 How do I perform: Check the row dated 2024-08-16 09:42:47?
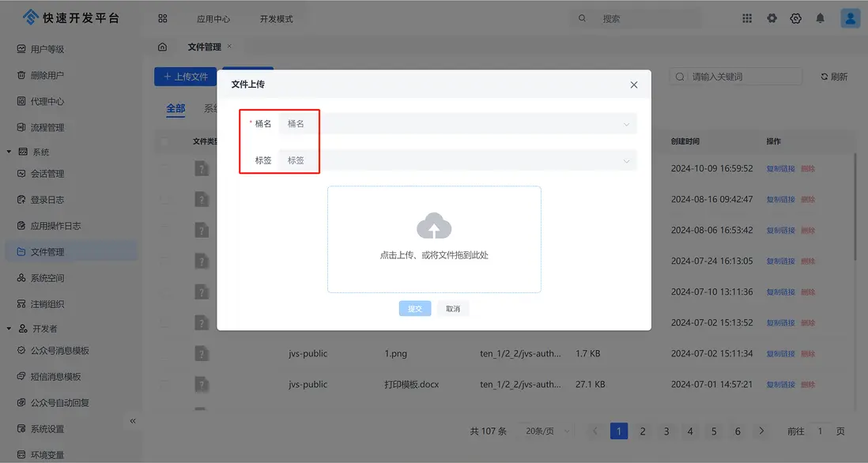click(164, 200)
